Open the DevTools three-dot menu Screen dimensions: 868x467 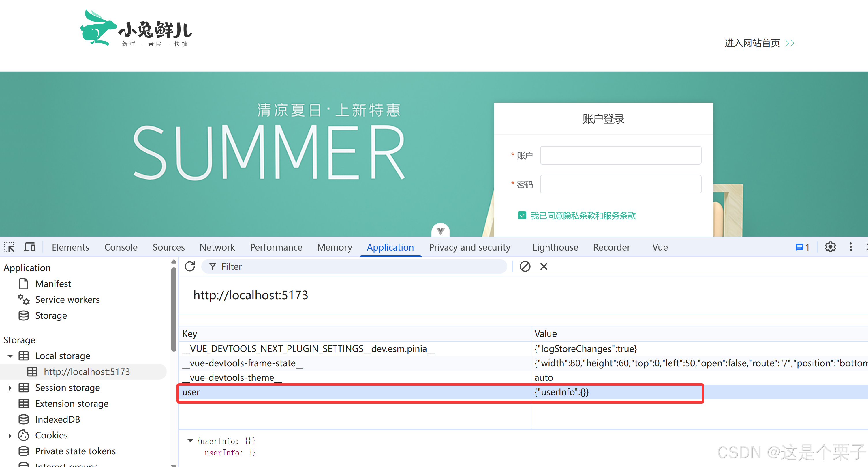(x=850, y=247)
